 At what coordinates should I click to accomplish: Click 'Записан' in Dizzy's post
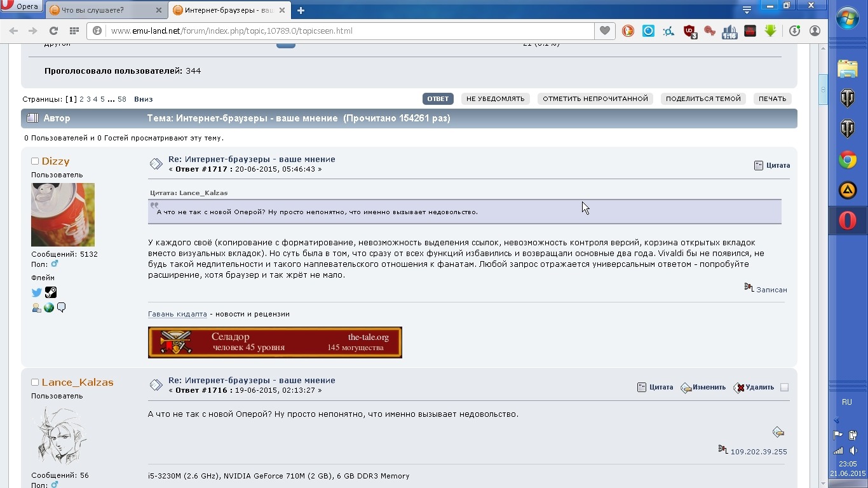pos(771,290)
